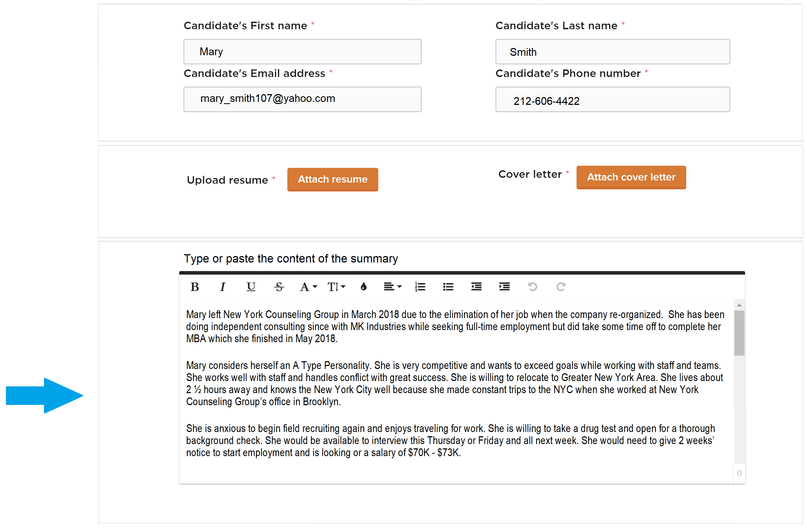Redo the last edit
Screen dimensions: 807x532
[x=561, y=287]
